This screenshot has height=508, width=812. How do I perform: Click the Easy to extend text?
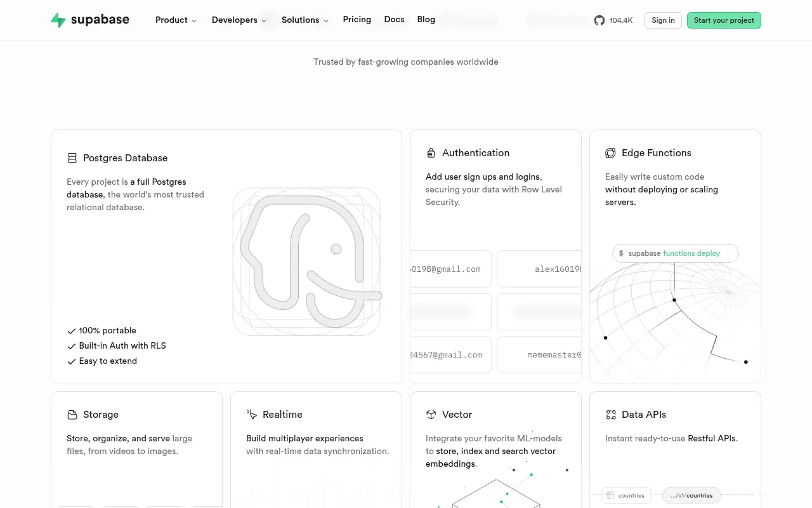click(x=108, y=361)
